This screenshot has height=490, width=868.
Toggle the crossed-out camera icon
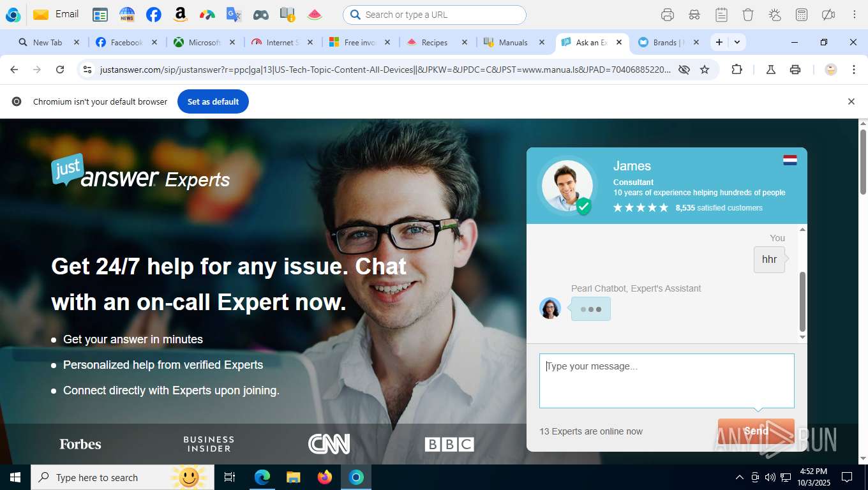[828, 15]
